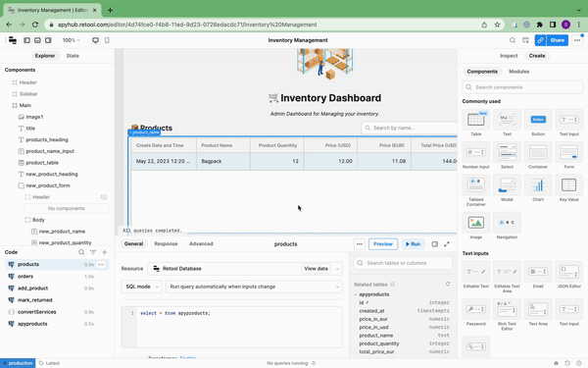
Task: Add a Modal component
Action: [x=507, y=188]
